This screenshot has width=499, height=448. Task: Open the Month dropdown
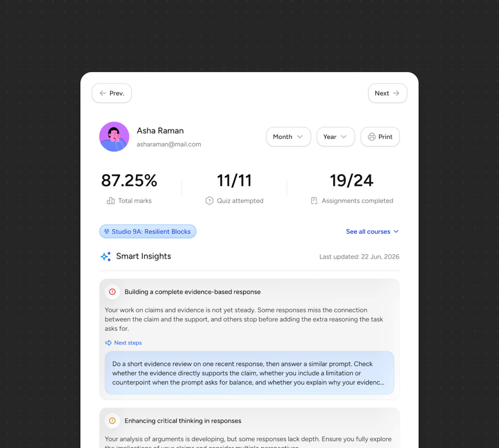click(x=288, y=137)
